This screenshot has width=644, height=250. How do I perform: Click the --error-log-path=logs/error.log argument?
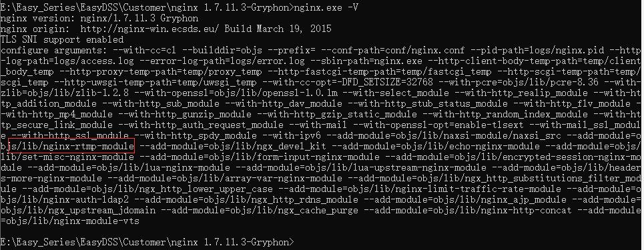222,61
